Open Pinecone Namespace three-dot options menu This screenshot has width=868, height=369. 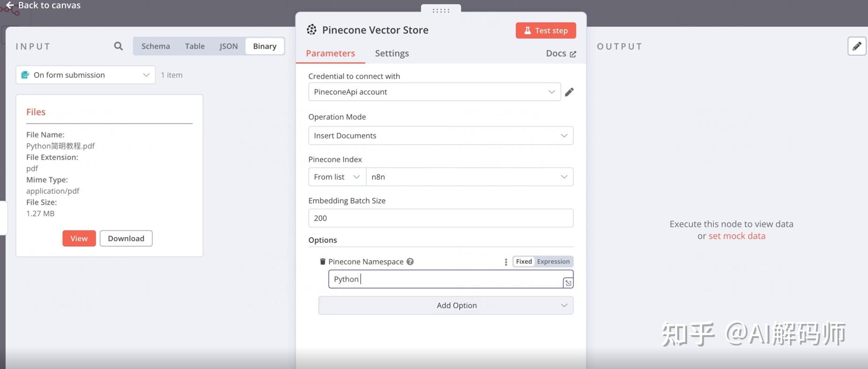(x=506, y=262)
